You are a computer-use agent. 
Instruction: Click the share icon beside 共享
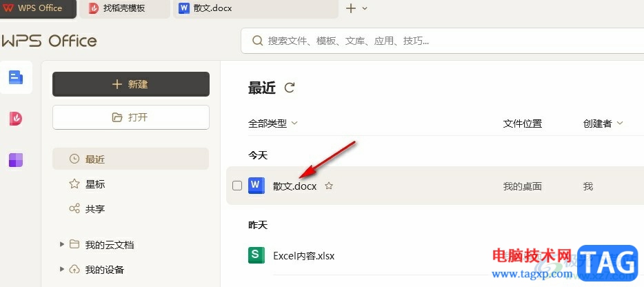(74, 208)
